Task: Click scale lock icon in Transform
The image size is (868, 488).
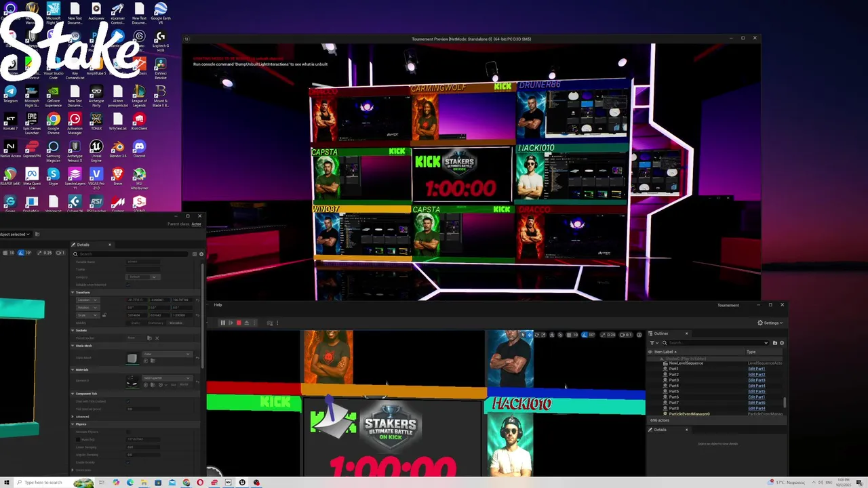Action: [104, 315]
